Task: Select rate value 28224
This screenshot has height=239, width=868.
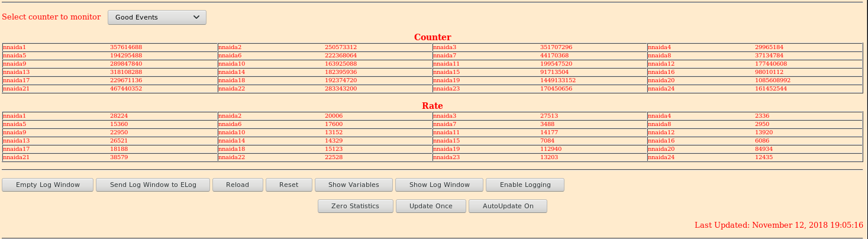Action: click(x=119, y=116)
